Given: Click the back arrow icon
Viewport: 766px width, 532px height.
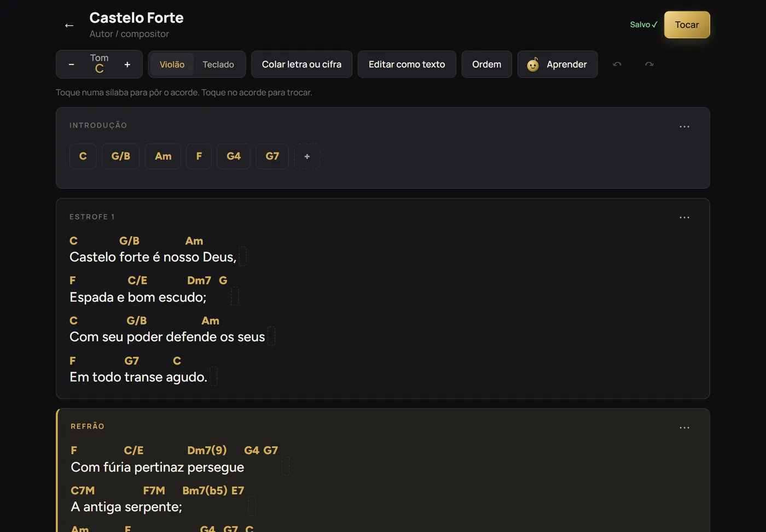Looking at the screenshot, I should (x=69, y=25).
